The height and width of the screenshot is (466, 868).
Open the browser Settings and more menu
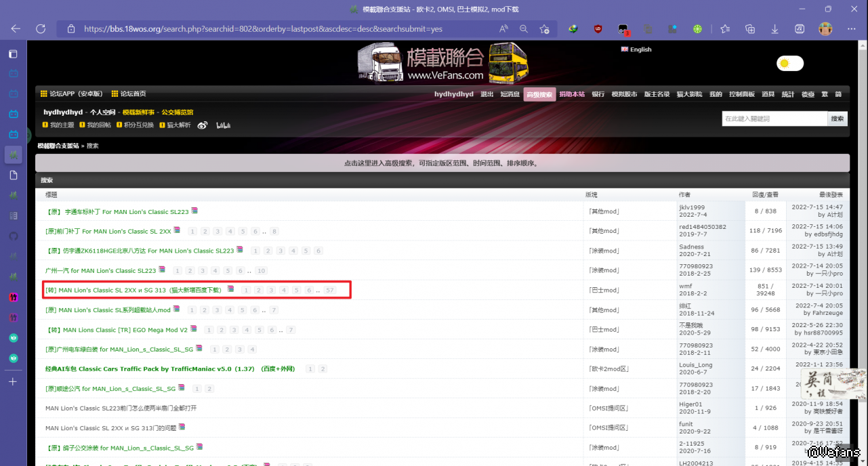pyautogui.click(x=851, y=29)
